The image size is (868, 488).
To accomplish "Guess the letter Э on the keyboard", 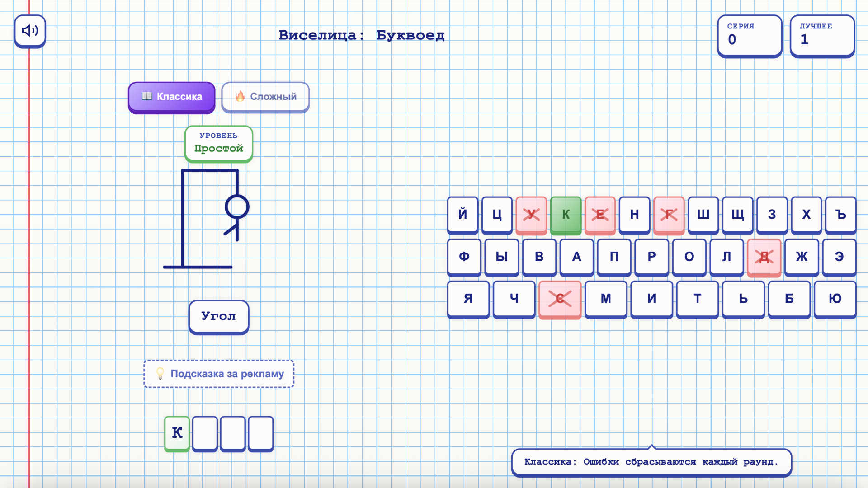I will (x=840, y=257).
